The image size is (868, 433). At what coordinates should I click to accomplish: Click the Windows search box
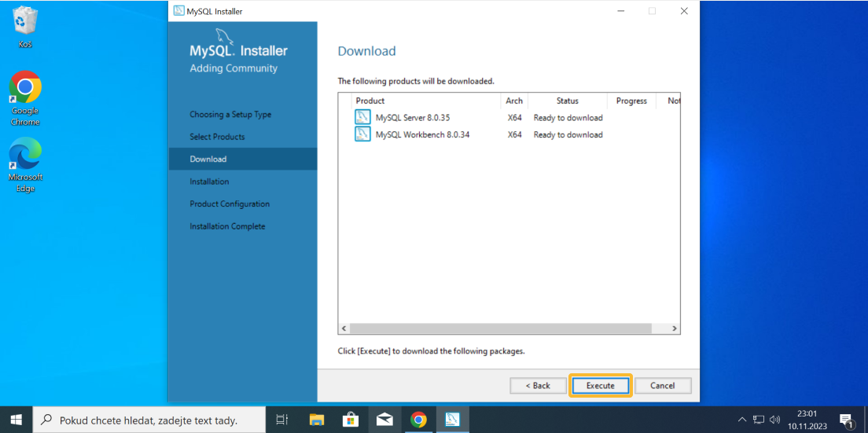pyautogui.click(x=149, y=420)
